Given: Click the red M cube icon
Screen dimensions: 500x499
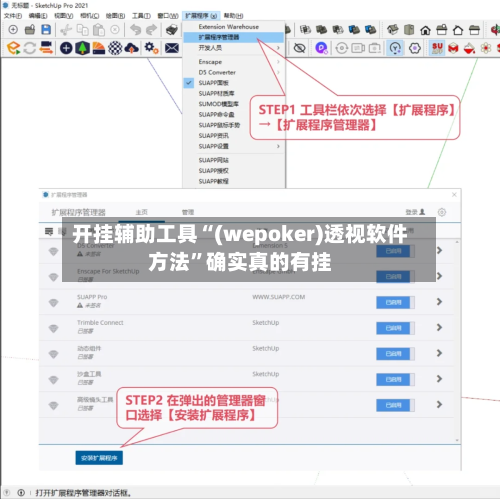Looking at the screenshot, I should coord(453,48).
